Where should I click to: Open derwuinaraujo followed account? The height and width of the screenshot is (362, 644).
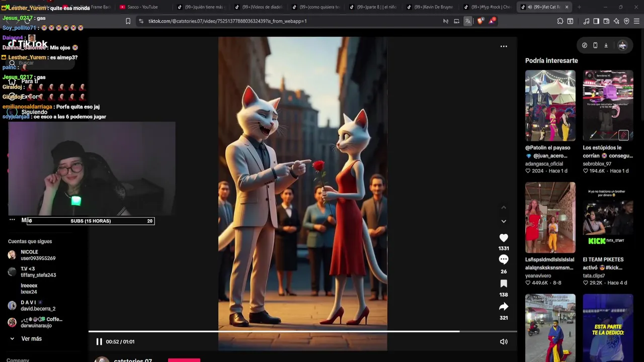35,322
